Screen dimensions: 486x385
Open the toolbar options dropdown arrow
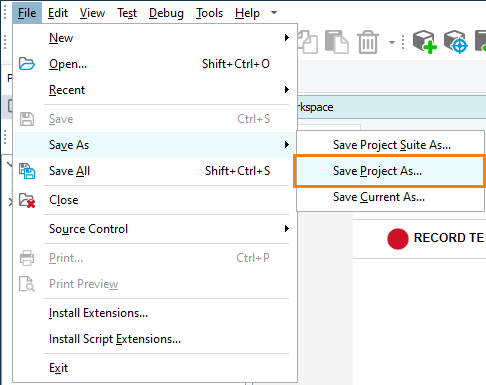[392, 42]
